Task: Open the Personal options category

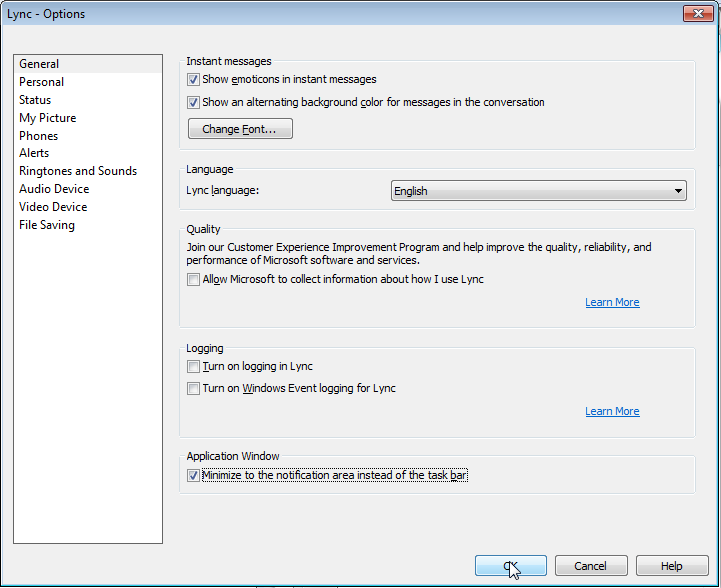Action: click(x=88, y=82)
